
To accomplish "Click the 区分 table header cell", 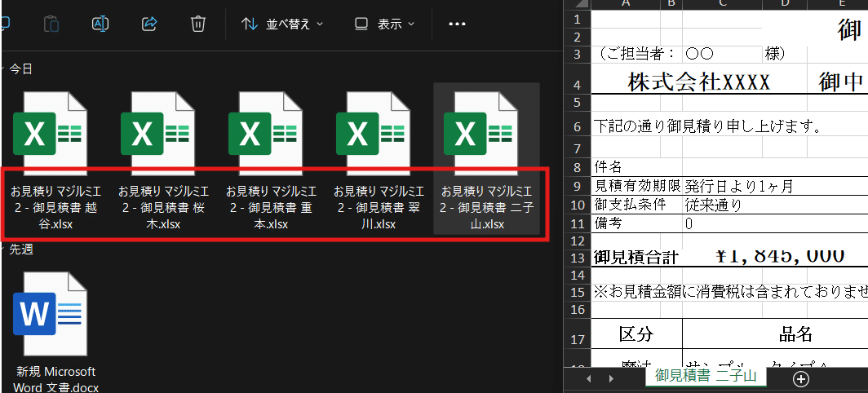I will 636,333.
